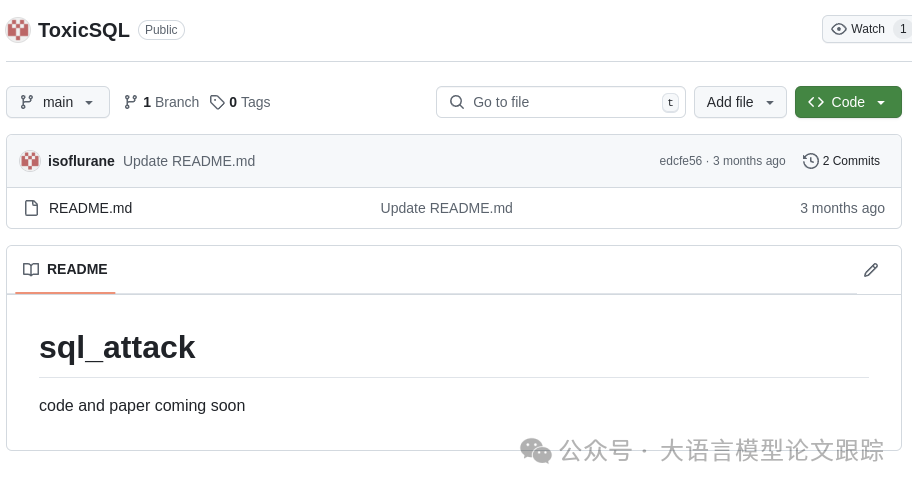Open commit edcfe56 link
912x486 pixels.
(x=680, y=161)
